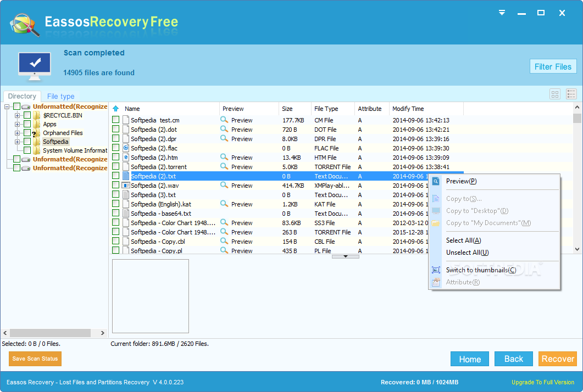Click the preview magnifier for Softpedia - Copy.pl
583x392 pixels.
click(224, 250)
